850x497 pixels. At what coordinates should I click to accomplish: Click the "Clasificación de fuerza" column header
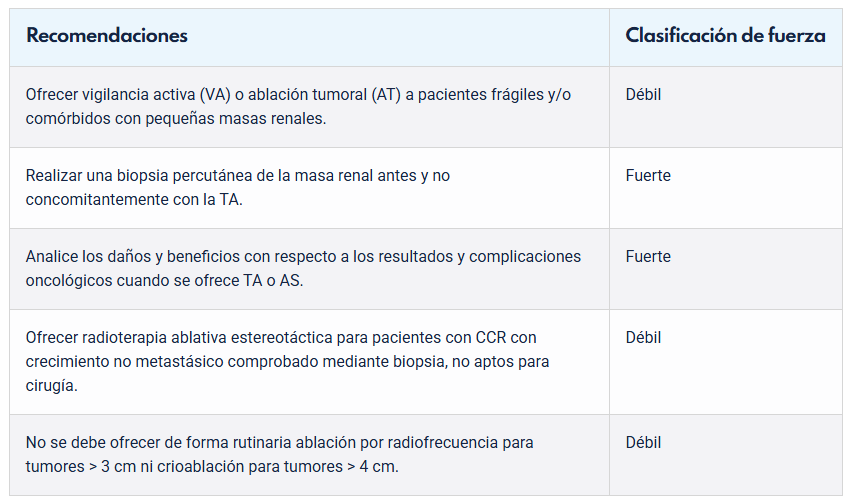tap(725, 36)
